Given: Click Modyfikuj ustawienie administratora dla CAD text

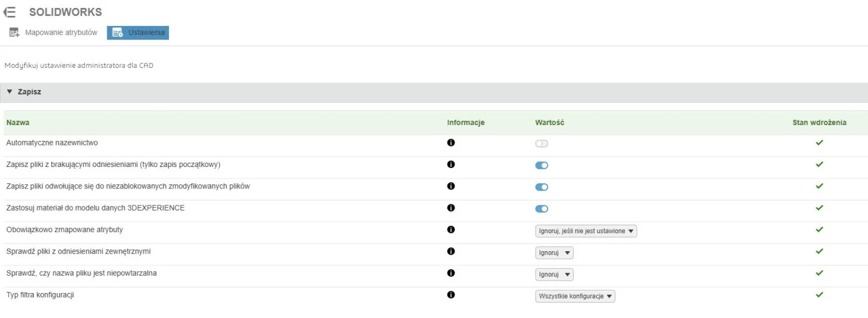Looking at the screenshot, I should click(79, 66).
